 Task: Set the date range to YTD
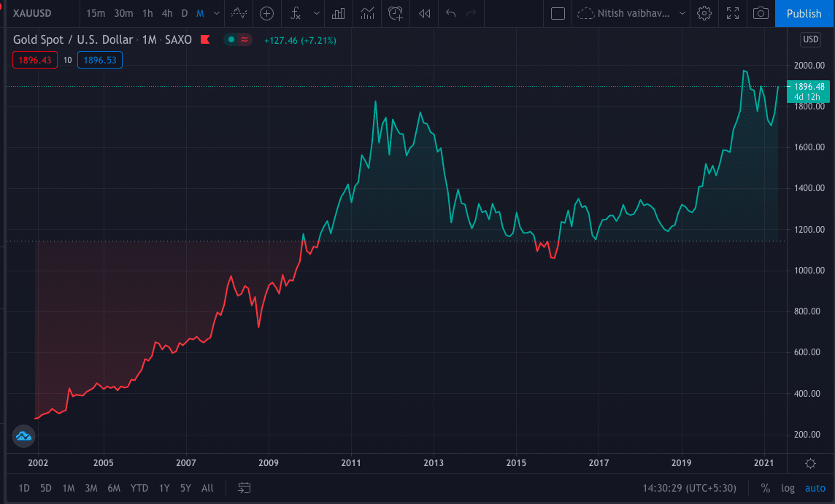click(x=139, y=488)
